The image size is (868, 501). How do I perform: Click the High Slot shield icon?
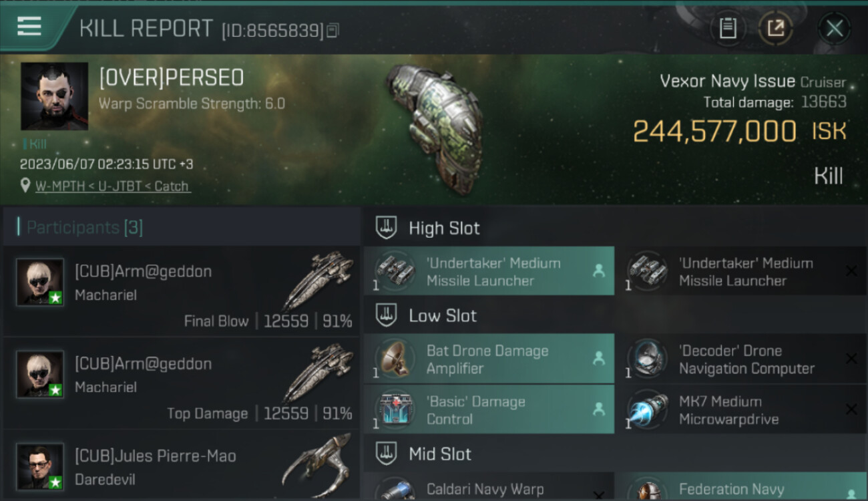(386, 228)
